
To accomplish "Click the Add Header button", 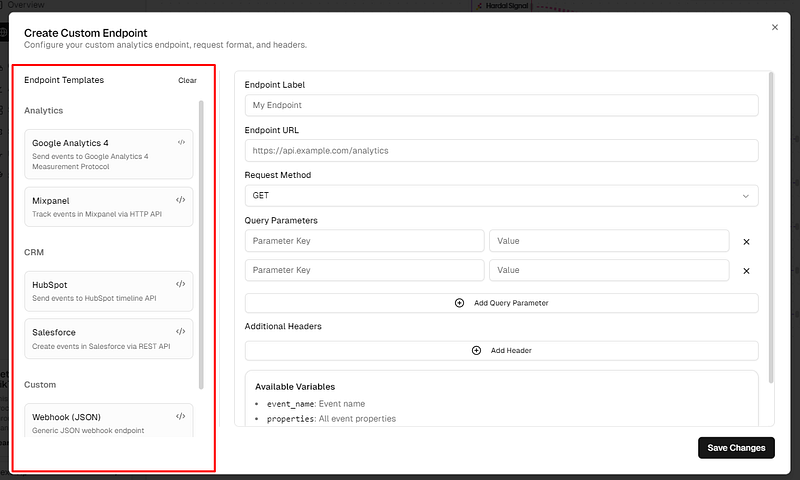I will [502, 350].
